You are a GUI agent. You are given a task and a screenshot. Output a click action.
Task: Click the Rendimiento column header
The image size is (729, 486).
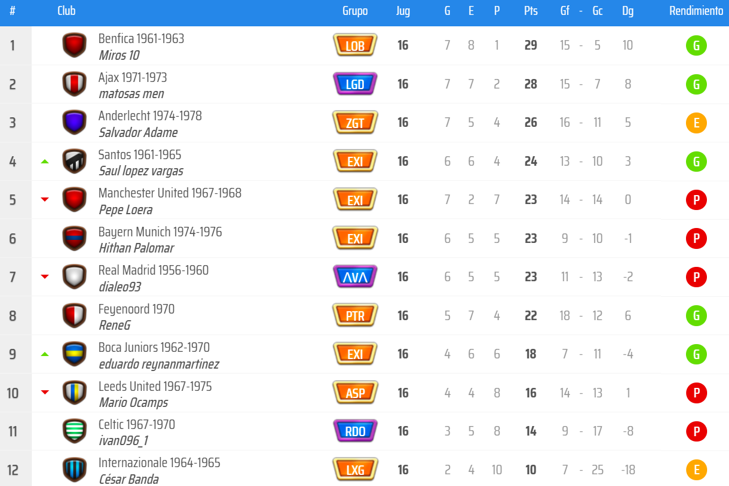(696, 11)
